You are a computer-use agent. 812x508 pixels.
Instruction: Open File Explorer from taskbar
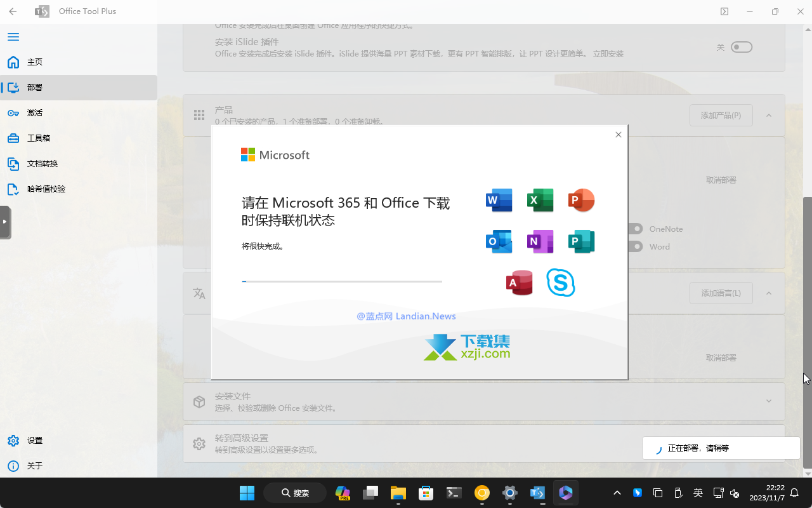pos(398,493)
